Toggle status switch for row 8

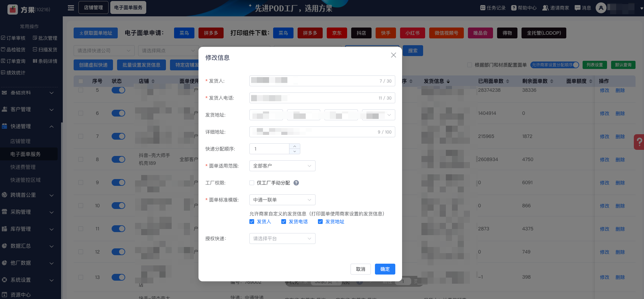(x=118, y=159)
